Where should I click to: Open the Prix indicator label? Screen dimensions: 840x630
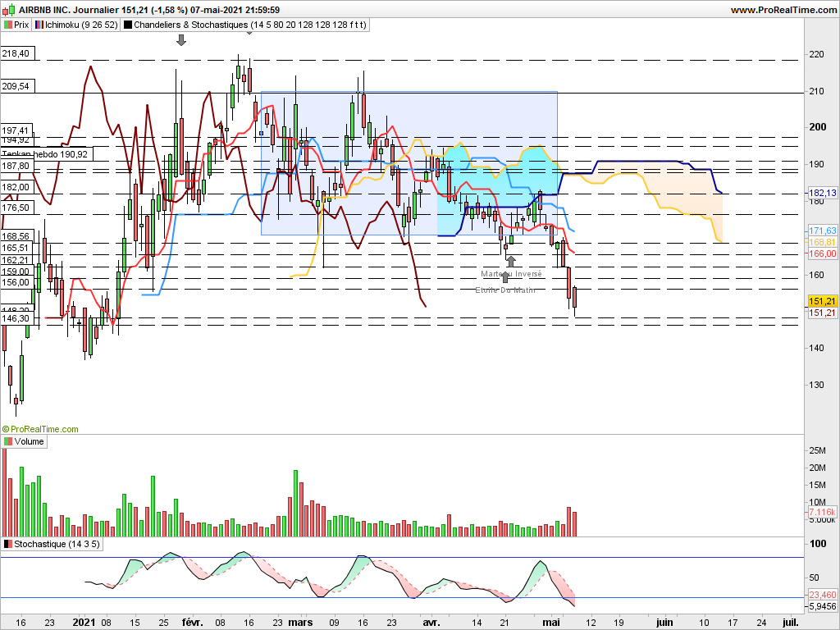click(x=21, y=25)
